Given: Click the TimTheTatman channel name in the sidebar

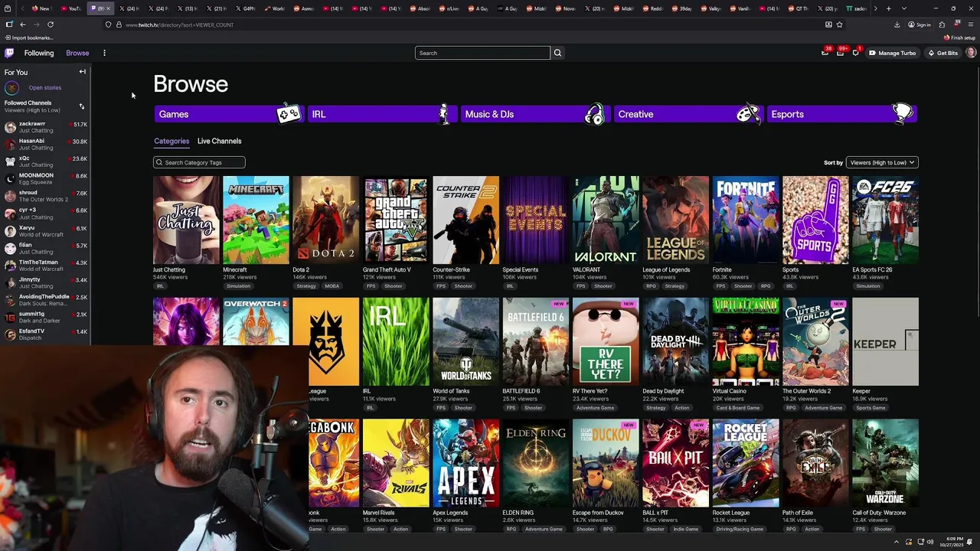Looking at the screenshot, I should tap(38, 262).
